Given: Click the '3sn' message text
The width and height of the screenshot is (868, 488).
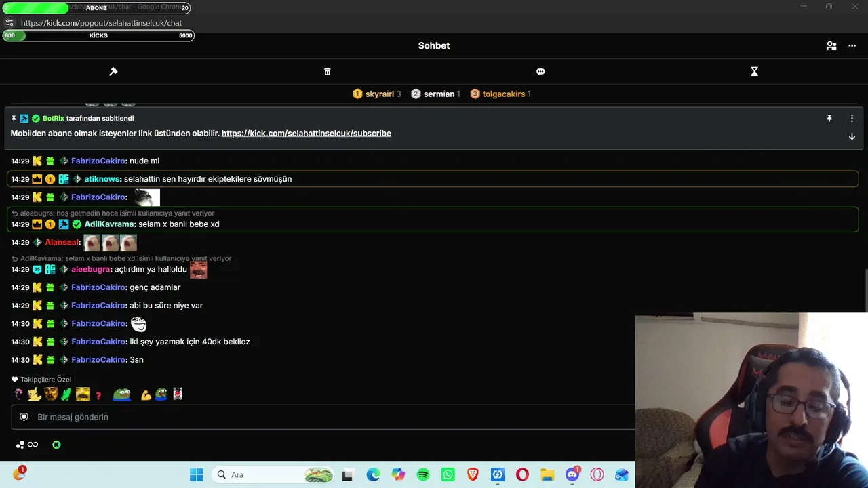Looking at the screenshot, I should pos(136,360).
